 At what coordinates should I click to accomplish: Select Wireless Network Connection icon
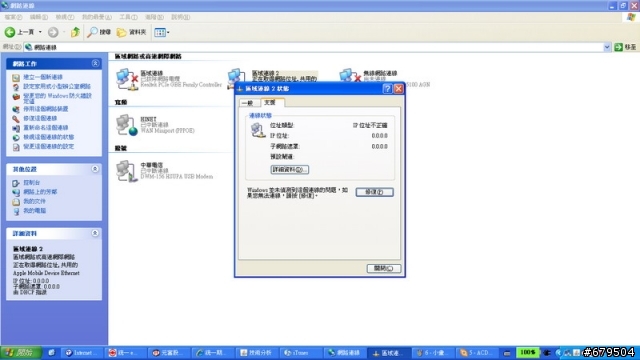click(349, 75)
